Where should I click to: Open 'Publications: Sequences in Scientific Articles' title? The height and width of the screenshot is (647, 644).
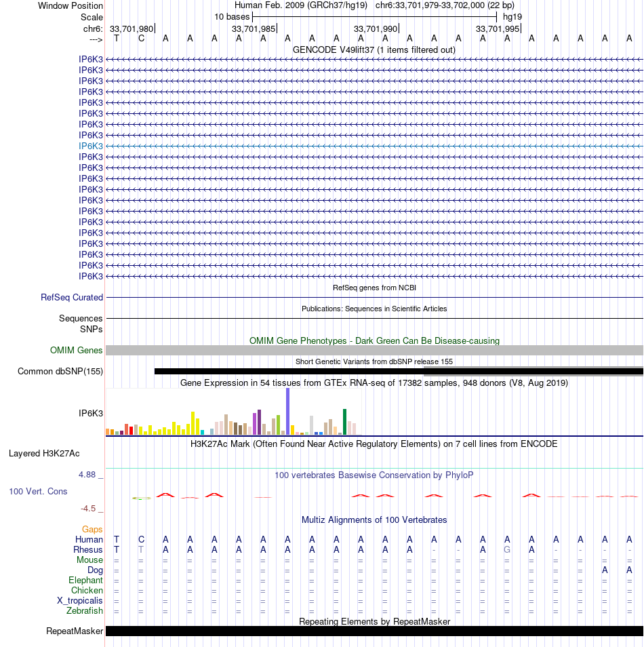tap(374, 309)
